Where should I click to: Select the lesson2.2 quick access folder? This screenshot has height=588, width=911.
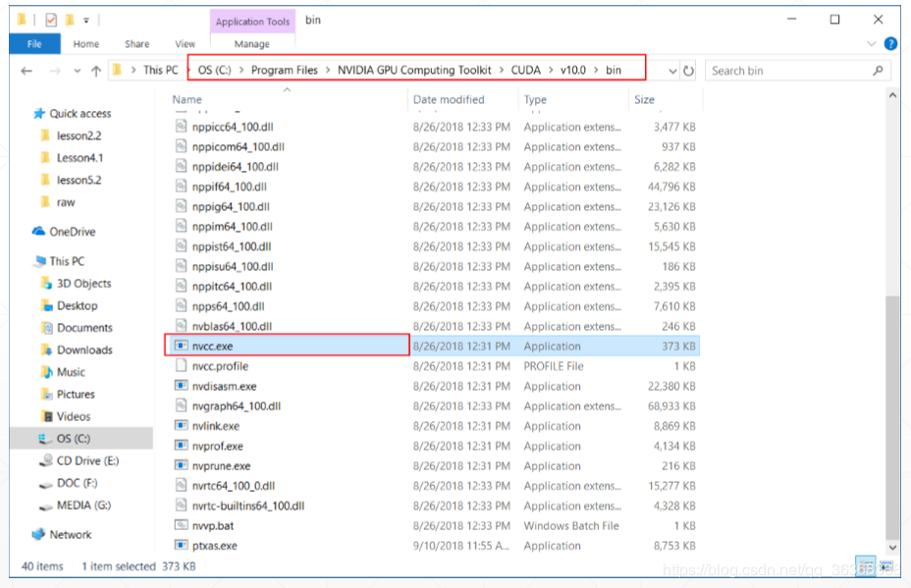(79, 135)
